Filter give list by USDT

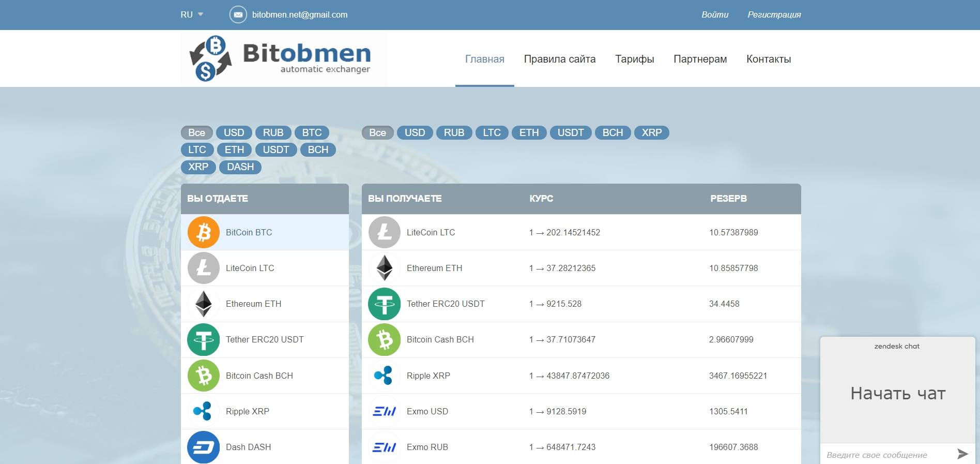pyautogui.click(x=276, y=149)
